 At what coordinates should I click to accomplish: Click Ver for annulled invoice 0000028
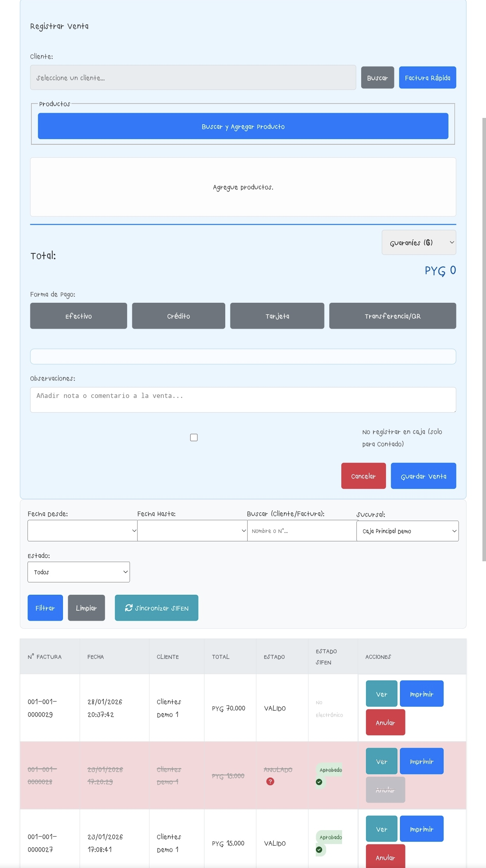382,761
